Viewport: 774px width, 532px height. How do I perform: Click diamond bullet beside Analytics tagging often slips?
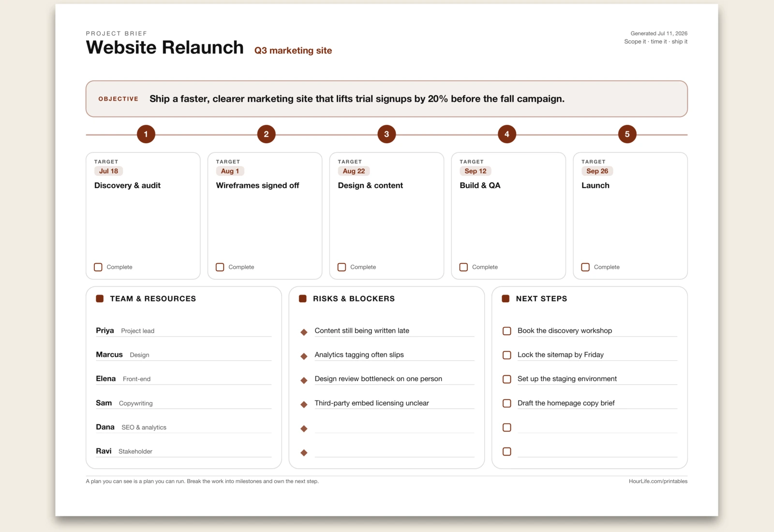point(304,356)
